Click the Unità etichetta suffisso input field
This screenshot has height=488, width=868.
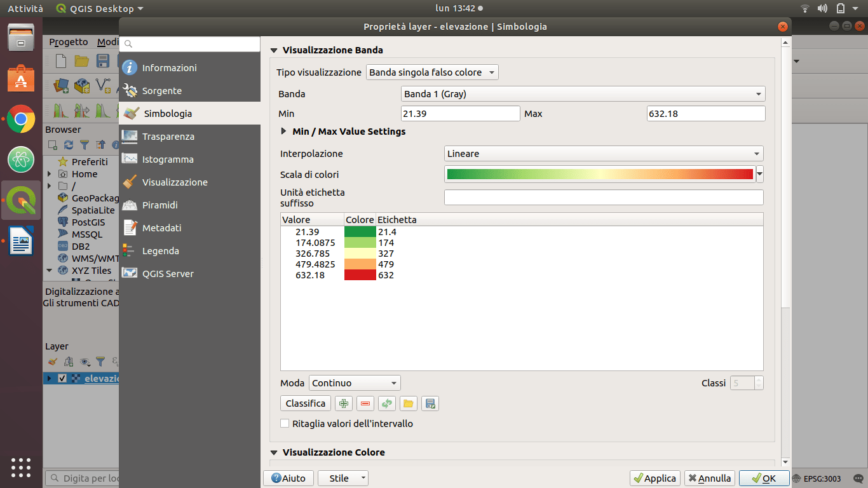(604, 198)
